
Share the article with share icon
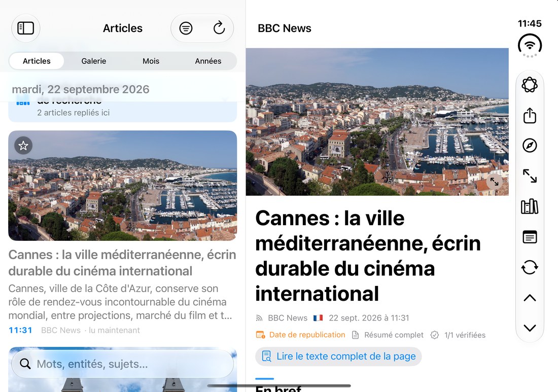[x=530, y=116]
